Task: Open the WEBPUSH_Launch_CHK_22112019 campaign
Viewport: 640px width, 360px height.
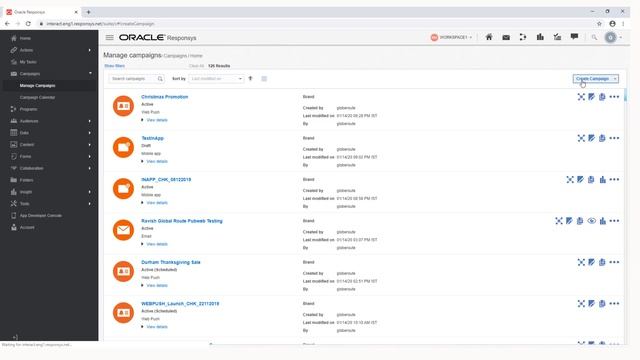Action: 180,304
